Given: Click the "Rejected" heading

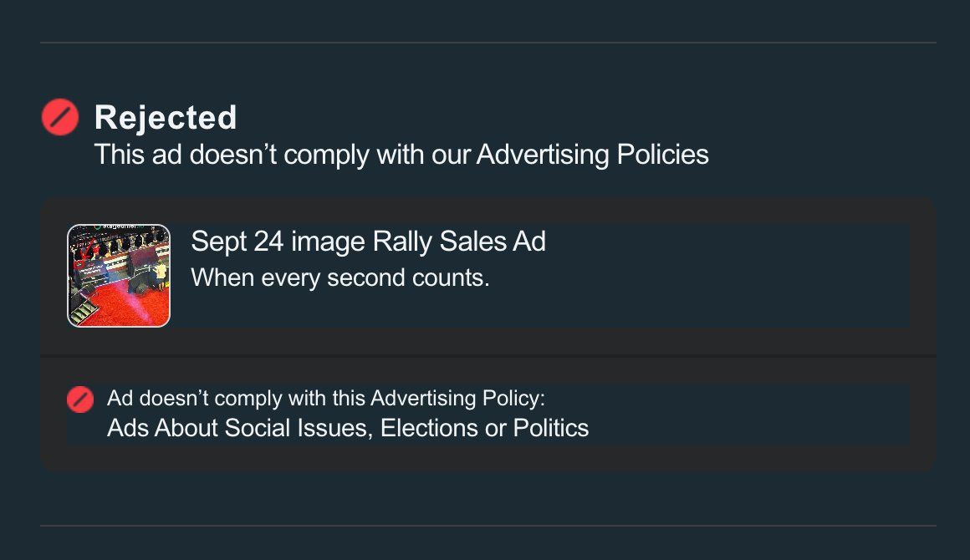Looking at the screenshot, I should pyautogui.click(x=166, y=118).
